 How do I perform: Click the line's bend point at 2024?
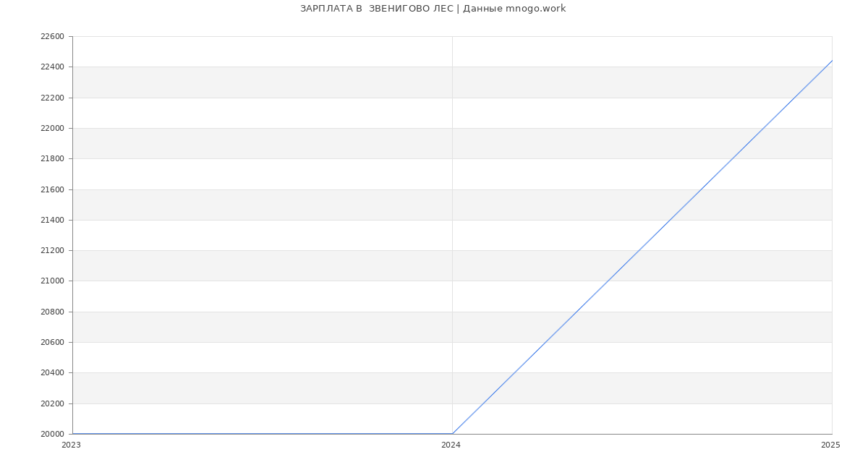(x=452, y=434)
